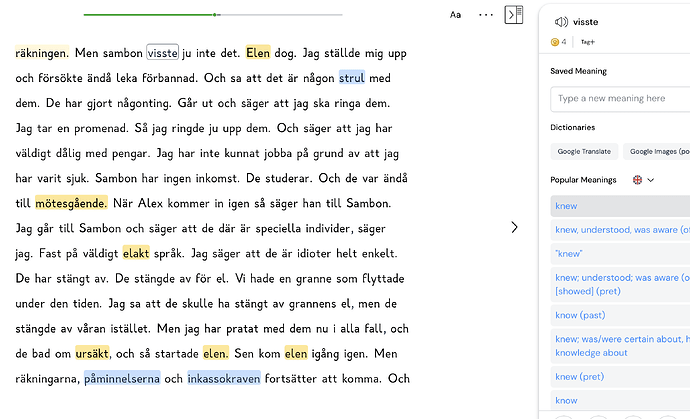Select meaning 'knew, understood, was aware'
Screen dimensions: 690x419
tap(620, 230)
